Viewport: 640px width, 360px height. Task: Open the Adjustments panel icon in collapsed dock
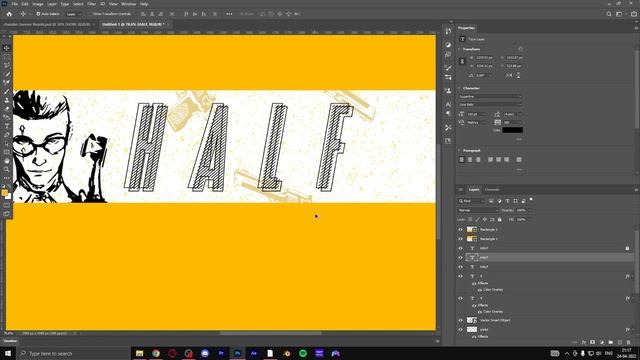coord(448,44)
